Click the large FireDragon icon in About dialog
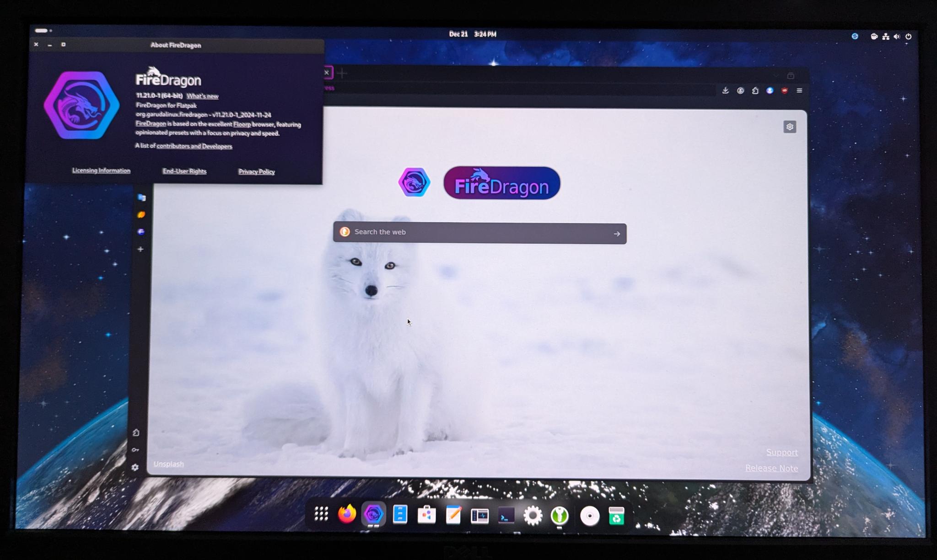Image resolution: width=937 pixels, height=560 pixels. click(81, 105)
